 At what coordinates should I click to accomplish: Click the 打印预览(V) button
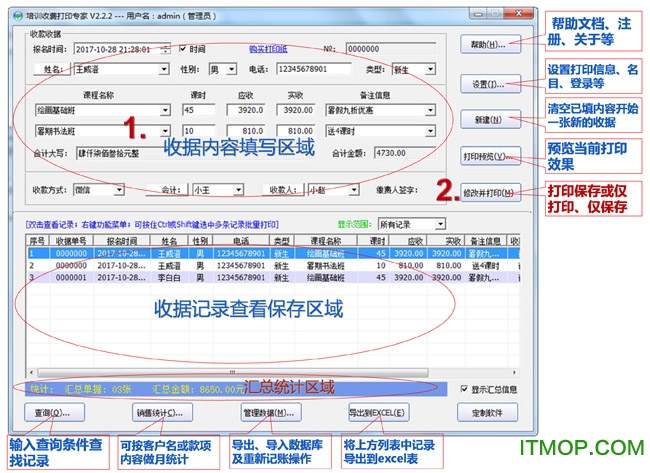[490, 156]
